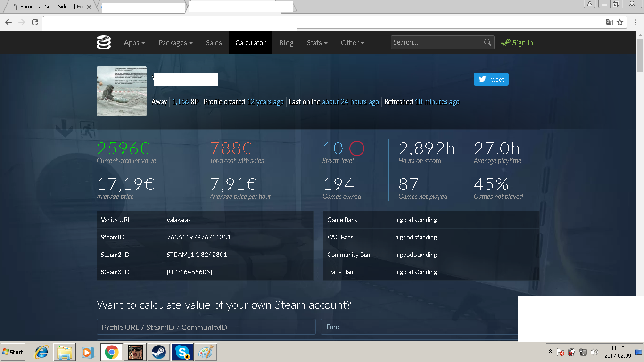
Task: Expand the Stats dropdown menu
Action: (x=317, y=43)
